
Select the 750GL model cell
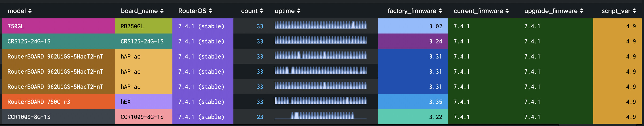pyautogui.click(x=58, y=26)
